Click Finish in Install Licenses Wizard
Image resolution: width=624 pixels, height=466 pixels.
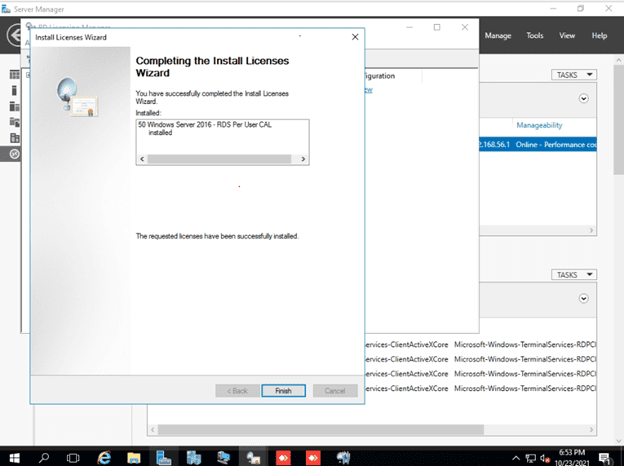[x=283, y=391]
